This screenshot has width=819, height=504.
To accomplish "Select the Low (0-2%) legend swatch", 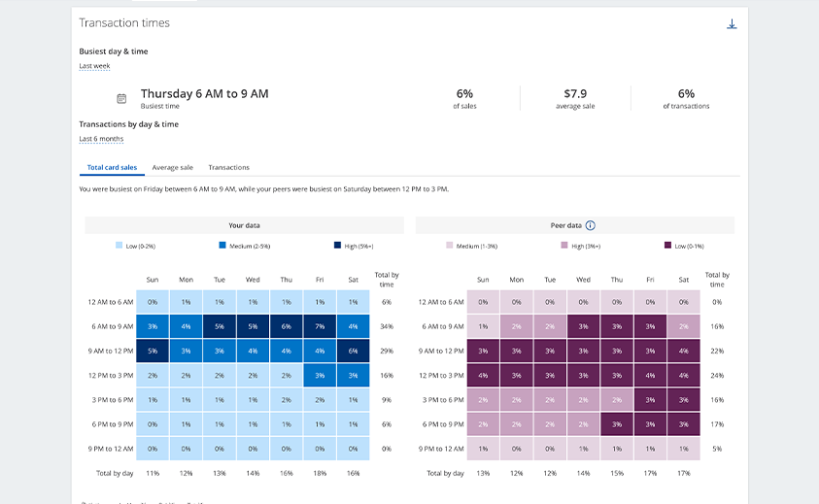I will coord(119,247).
